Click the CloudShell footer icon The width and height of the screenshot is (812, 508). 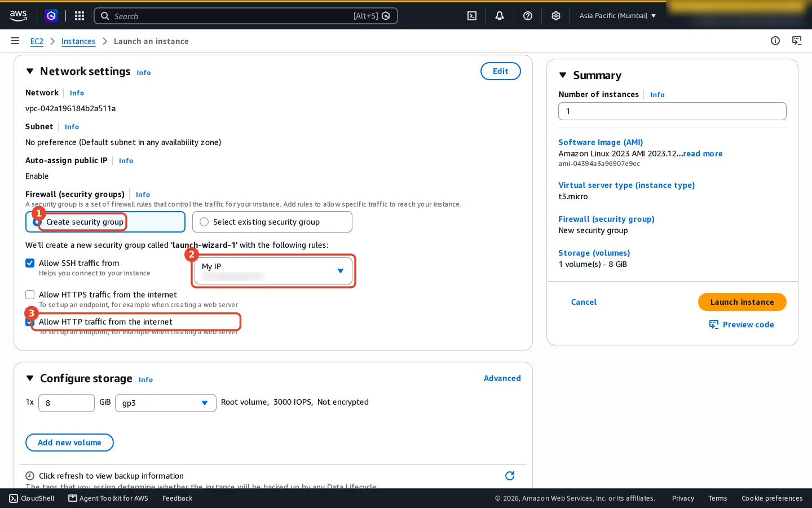click(x=14, y=498)
